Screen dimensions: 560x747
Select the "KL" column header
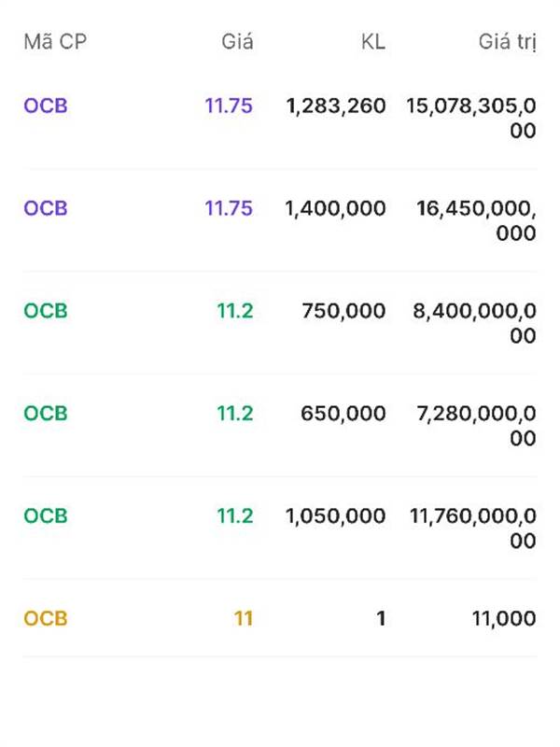[x=372, y=42]
